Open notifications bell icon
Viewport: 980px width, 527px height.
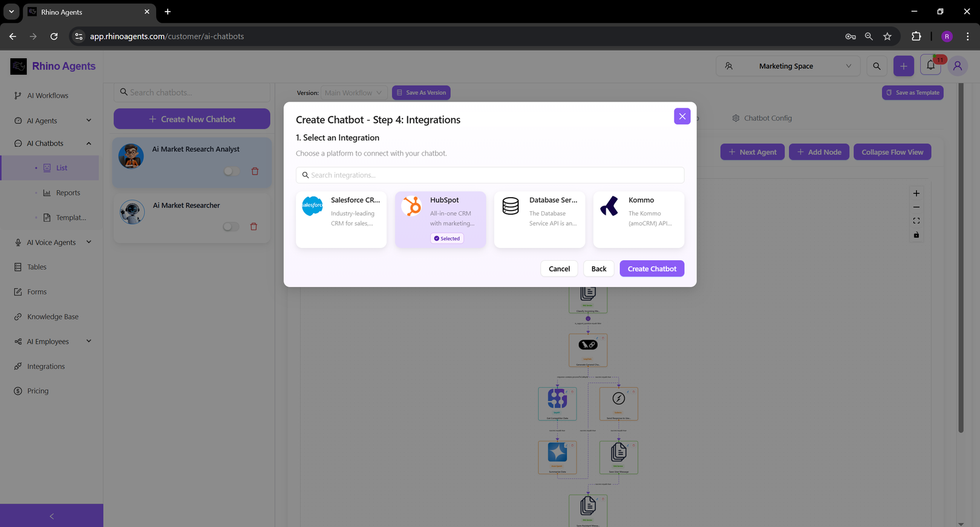point(931,65)
